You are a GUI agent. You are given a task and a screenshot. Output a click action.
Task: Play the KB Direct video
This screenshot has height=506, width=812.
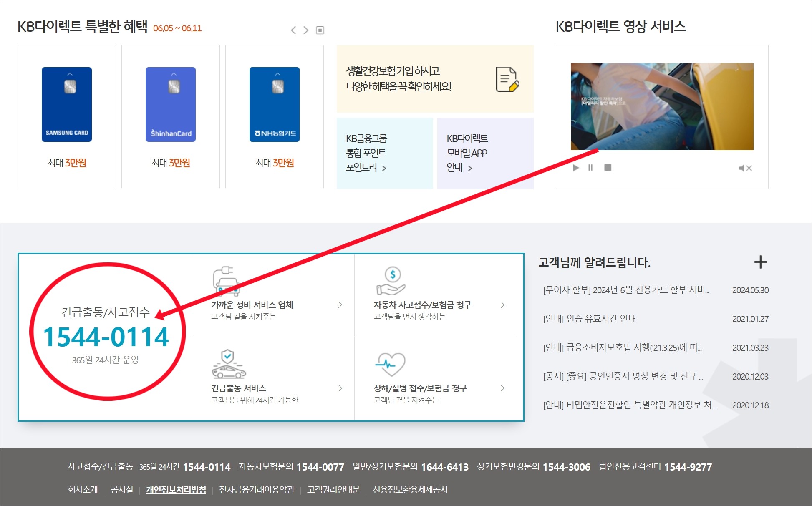[576, 168]
